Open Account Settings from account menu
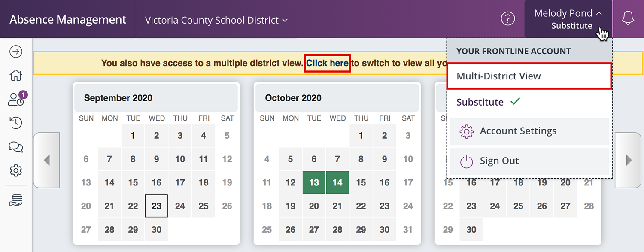Screen dimensions: 644x252 click(529, 131)
